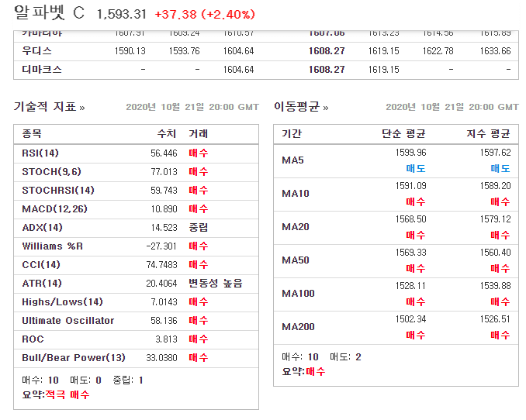
Task: Click the MA10 period label
Action: click(296, 194)
